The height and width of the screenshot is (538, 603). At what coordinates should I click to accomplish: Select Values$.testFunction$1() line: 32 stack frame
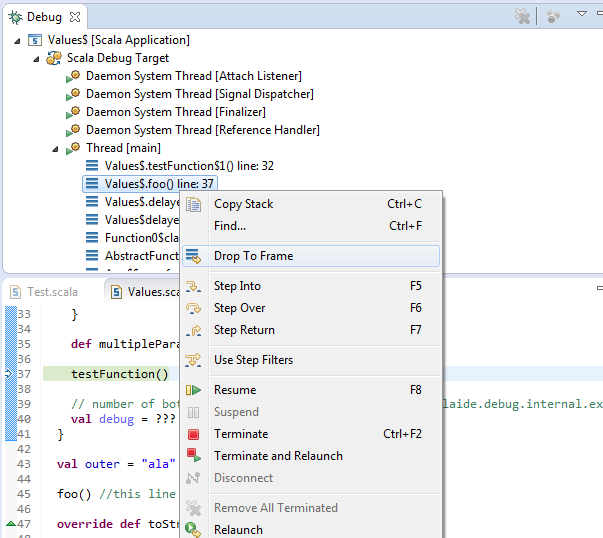click(189, 166)
